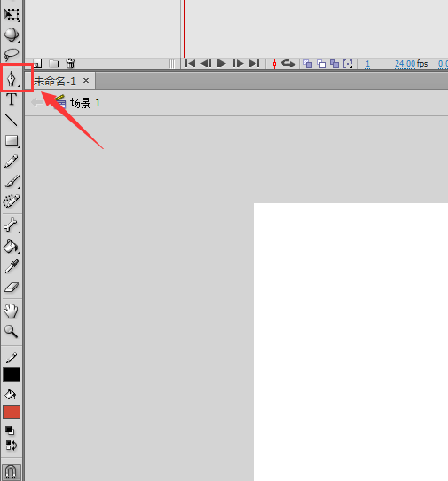Select the Eraser tool
Screen dimensions: 448x481
coord(12,288)
